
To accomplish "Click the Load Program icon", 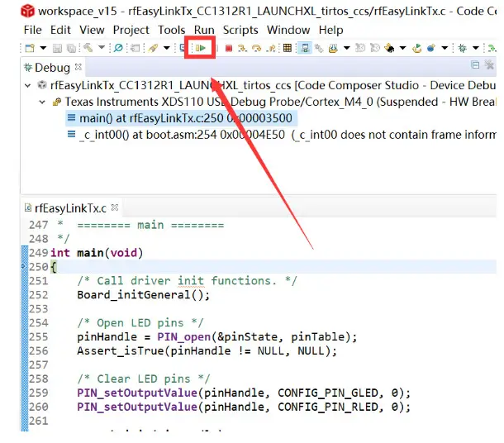I will [333, 49].
